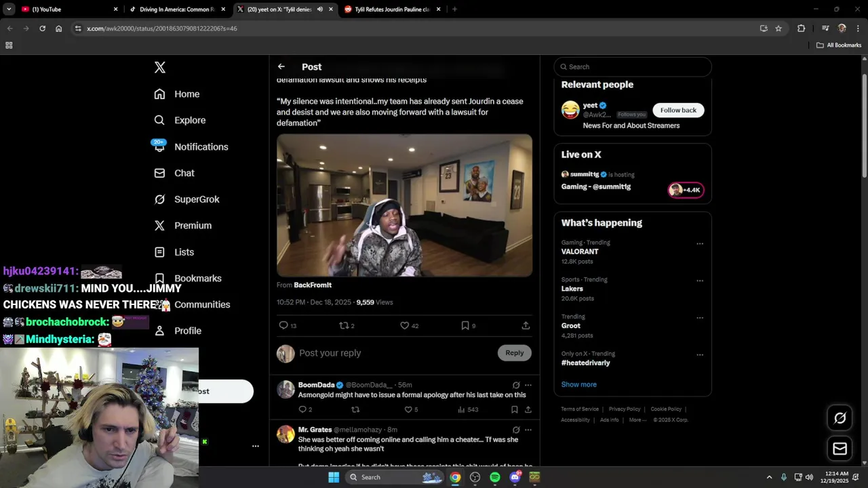This screenshot has width=868, height=488.
Task: Open a new Chrome tab
Action: [x=454, y=9]
